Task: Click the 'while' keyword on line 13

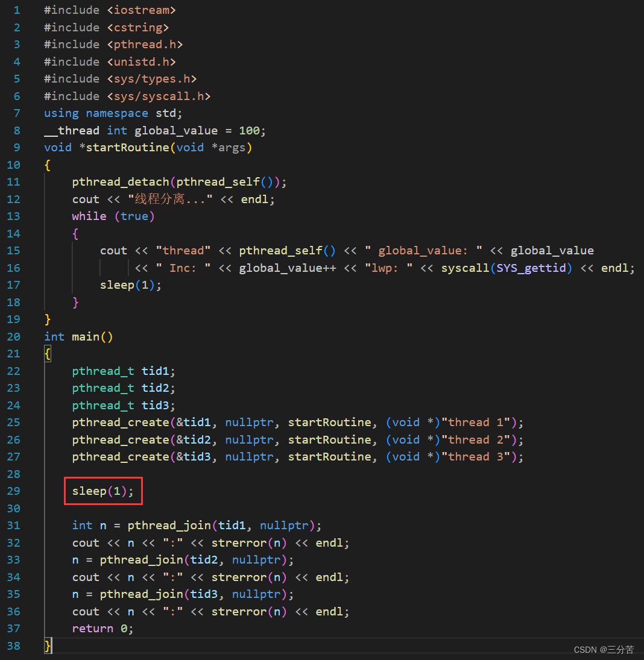Action: (x=89, y=216)
